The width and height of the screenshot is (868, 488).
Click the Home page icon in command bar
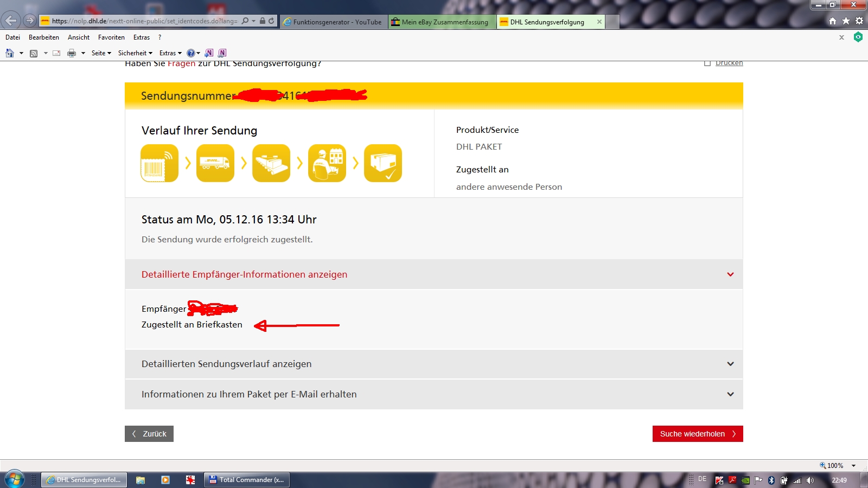pos(10,53)
